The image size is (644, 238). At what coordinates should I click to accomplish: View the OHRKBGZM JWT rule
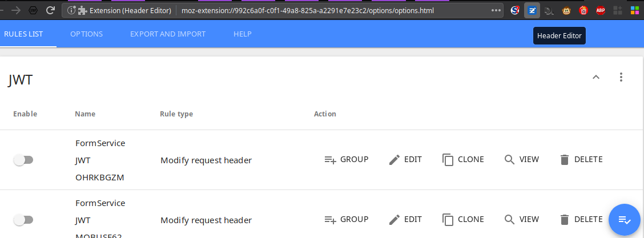(x=522, y=160)
